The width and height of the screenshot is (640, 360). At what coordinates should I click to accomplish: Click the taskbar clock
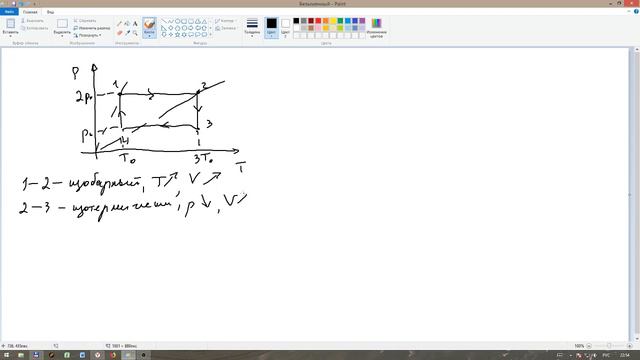[x=624, y=355]
